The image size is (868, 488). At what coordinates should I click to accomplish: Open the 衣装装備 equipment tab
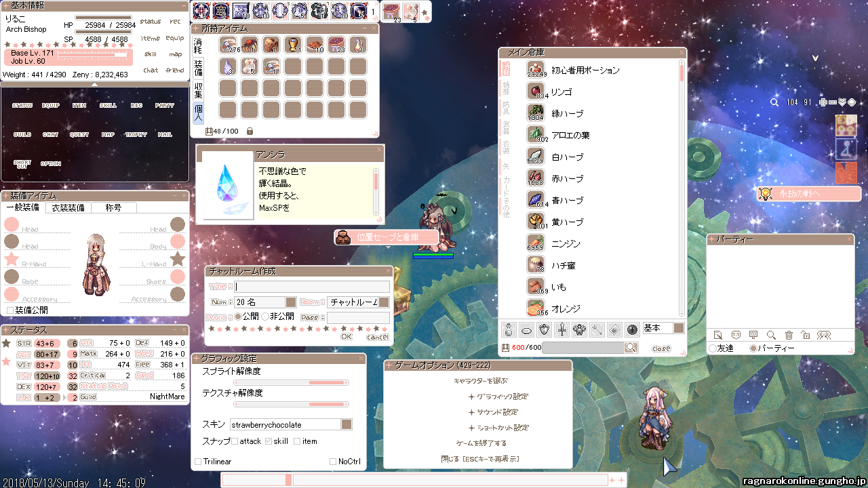coord(68,208)
